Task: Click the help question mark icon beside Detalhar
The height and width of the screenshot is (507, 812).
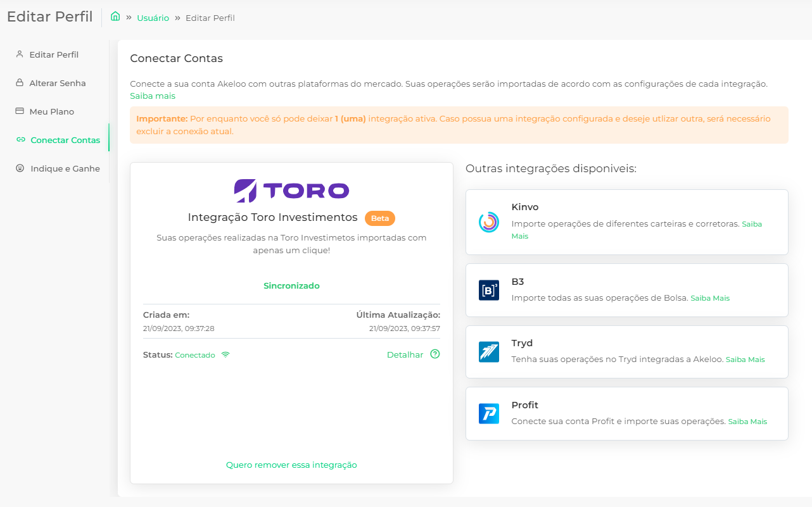Action: click(x=435, y=354)
